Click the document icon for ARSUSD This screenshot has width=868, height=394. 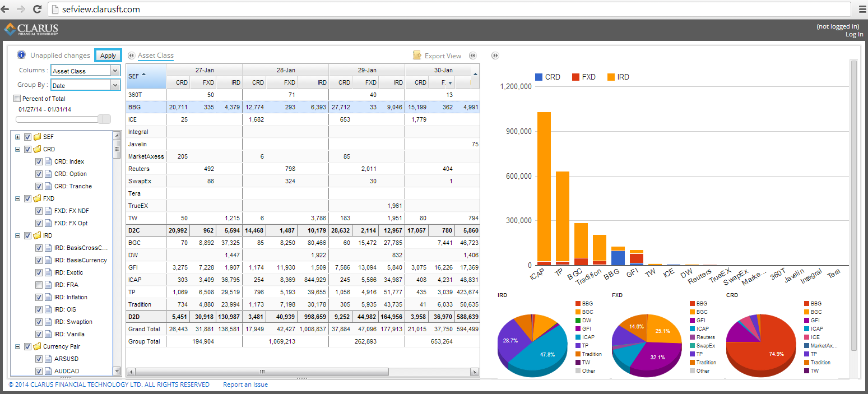coord(49,359)
